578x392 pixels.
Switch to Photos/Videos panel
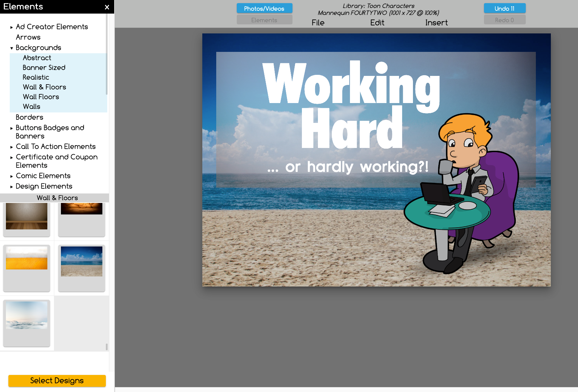tap(264, 8)
